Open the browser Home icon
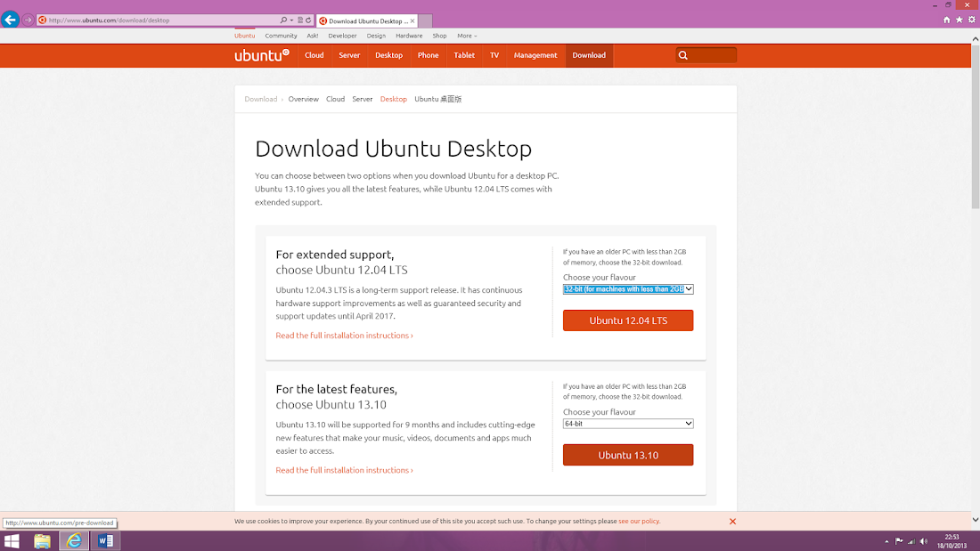This screenshot has width=980, height=551. coord(947,20)
